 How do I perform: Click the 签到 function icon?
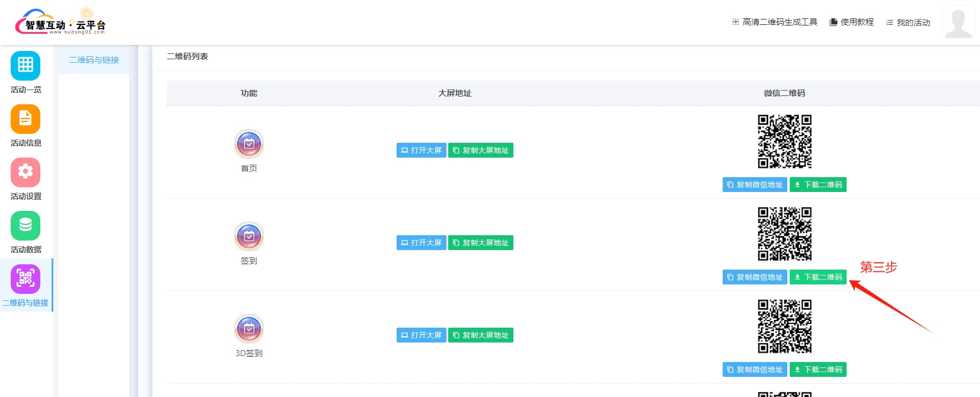pyautogui.click(x=249, y=236)
